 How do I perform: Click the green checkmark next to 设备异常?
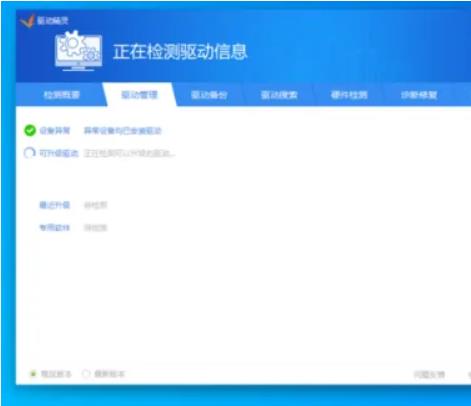pyautogui.click(x=30, y=130)
